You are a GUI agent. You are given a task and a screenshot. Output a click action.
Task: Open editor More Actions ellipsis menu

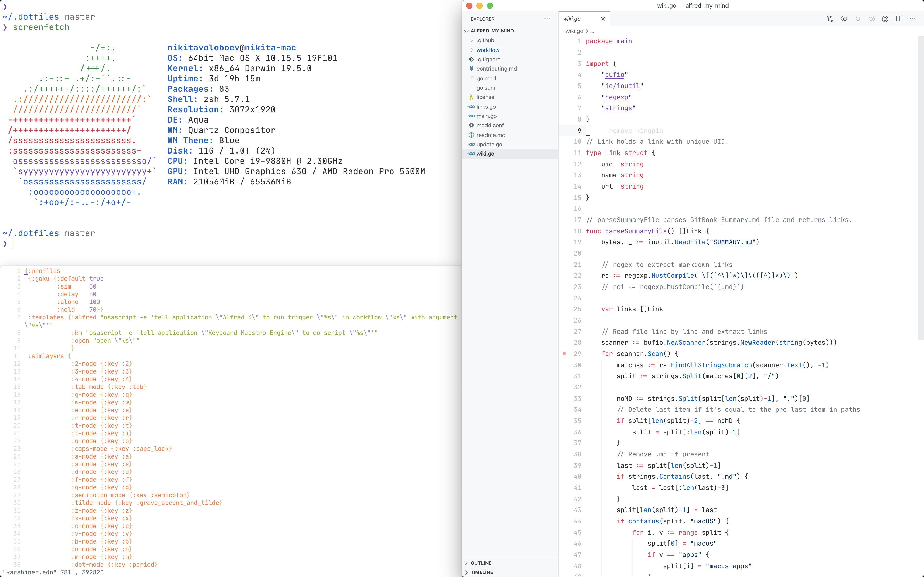913,19
